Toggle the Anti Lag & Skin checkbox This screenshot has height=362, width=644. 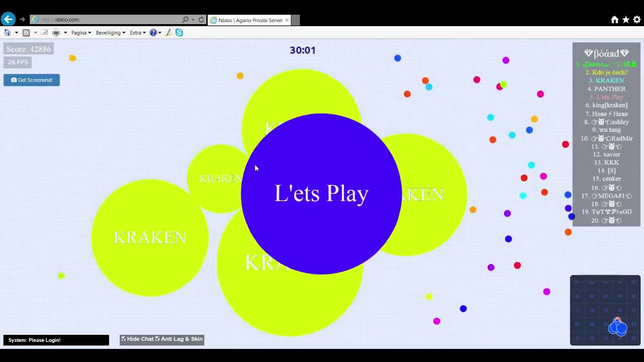coord(157,339)
